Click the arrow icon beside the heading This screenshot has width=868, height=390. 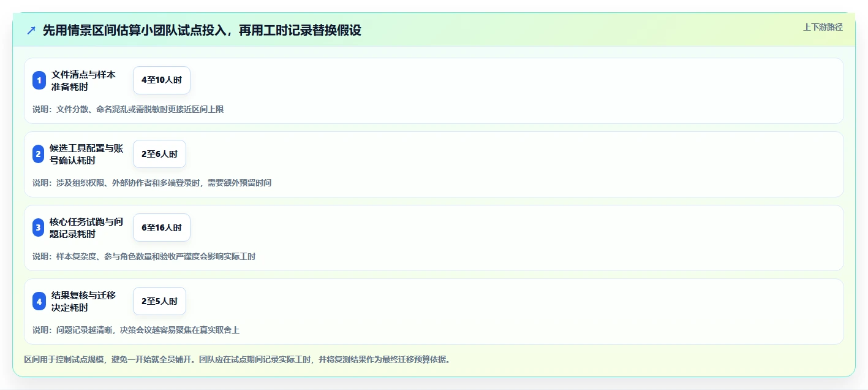pyautogui.click(x=31, y=30)
